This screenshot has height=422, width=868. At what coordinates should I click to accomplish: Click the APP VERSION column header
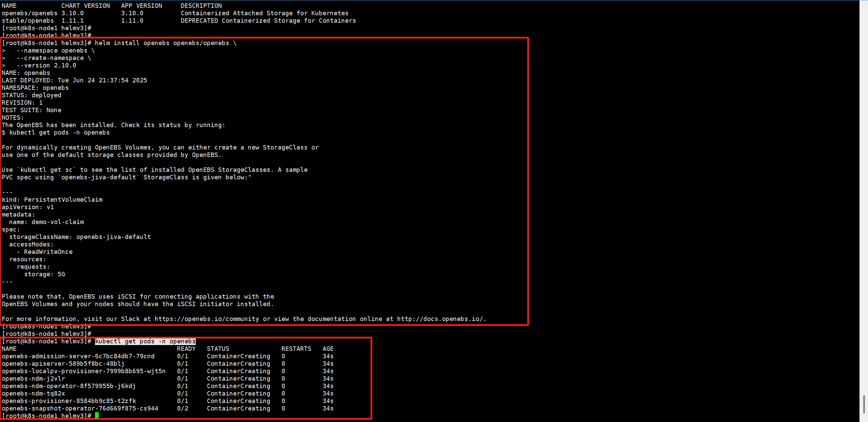click(x=141, y=6)
